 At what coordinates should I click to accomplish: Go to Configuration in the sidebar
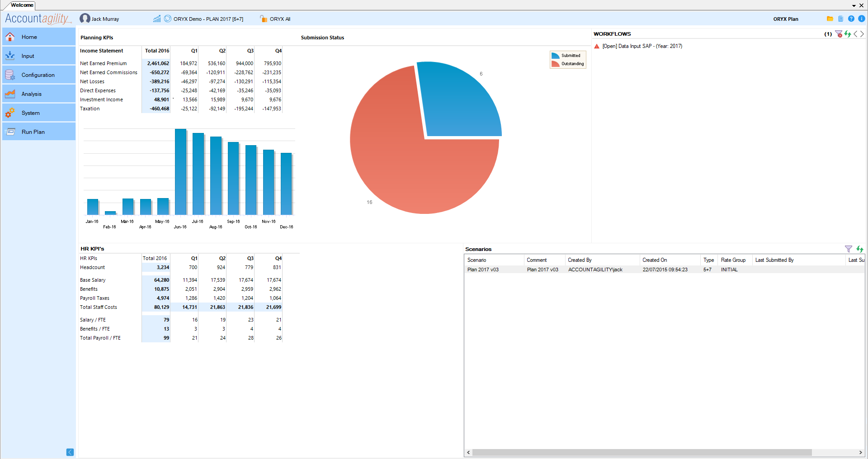[39, 75]
